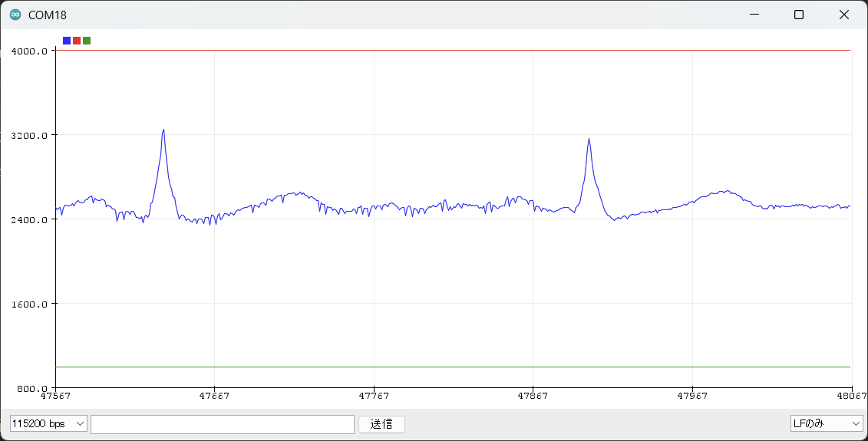Click the Arduino app icon in title bar
This screenshot has height=441, width=868.
pyautogui.click(x=15, y=15)
